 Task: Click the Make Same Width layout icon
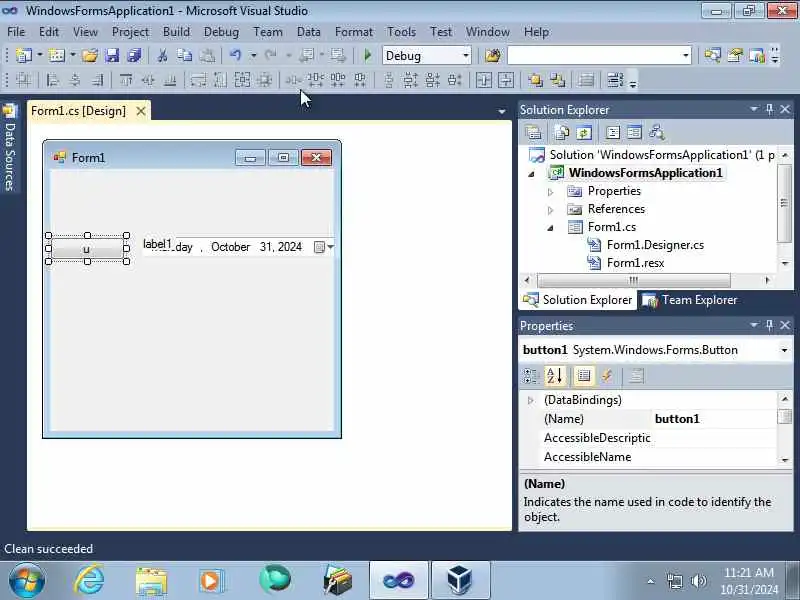tap(198, 80)
